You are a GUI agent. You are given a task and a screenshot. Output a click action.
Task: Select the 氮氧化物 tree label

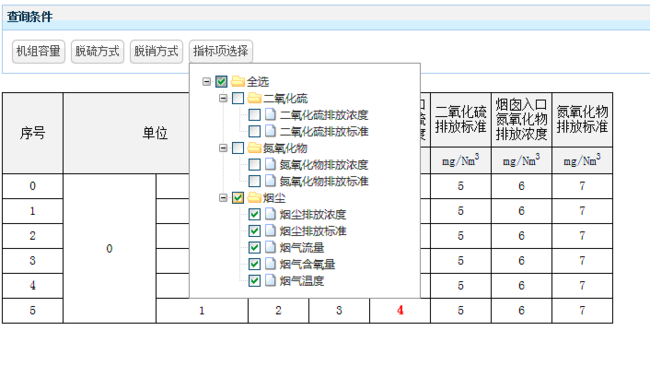click(x=285, y=148)
